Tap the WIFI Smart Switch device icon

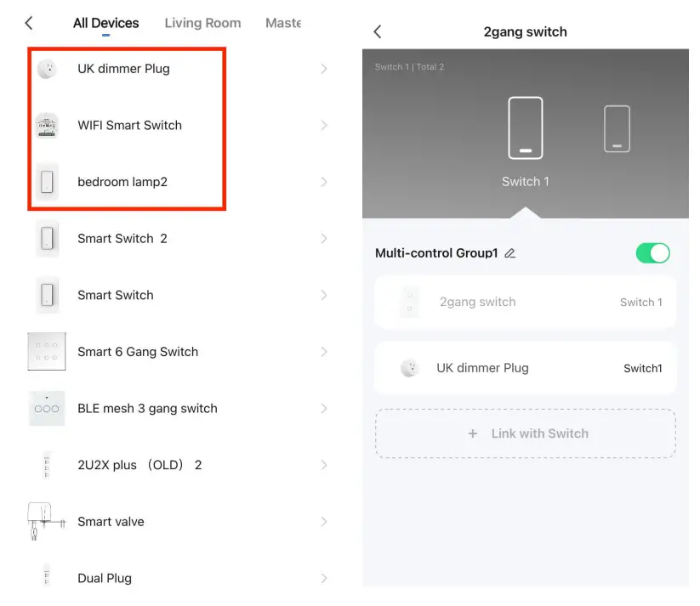coord(47,126)
